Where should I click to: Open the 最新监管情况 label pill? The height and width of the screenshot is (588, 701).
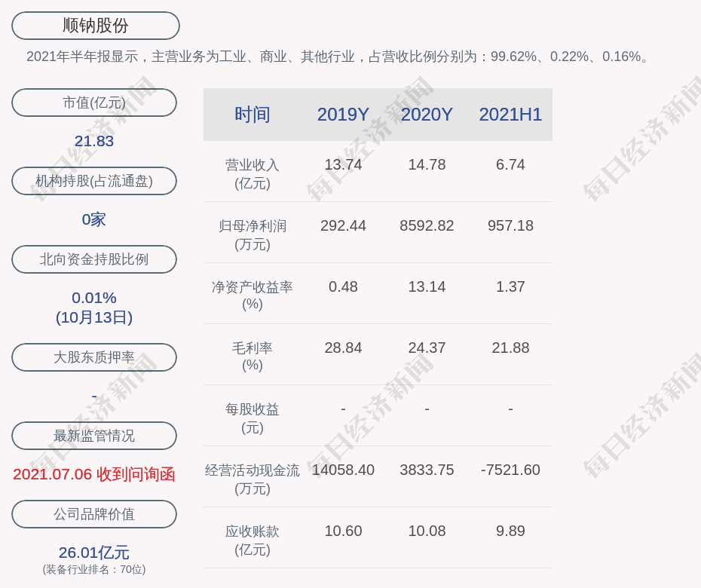[x=94, y=436]
